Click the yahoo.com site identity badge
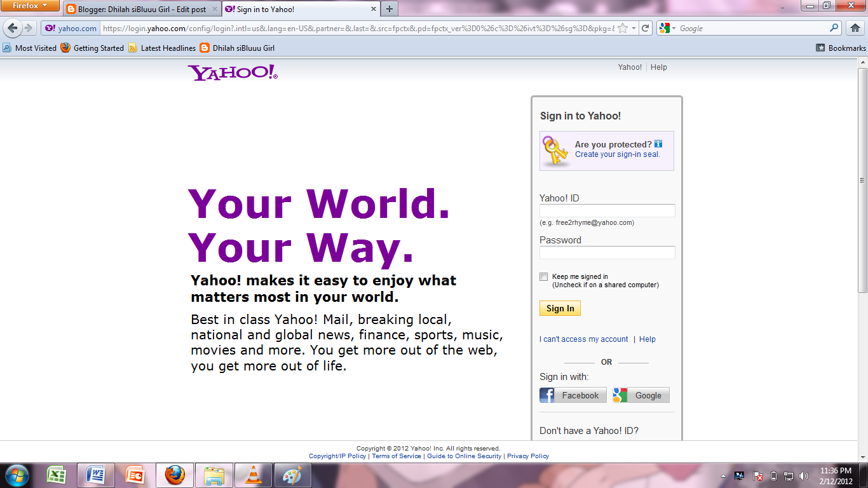 coord(71,28)
